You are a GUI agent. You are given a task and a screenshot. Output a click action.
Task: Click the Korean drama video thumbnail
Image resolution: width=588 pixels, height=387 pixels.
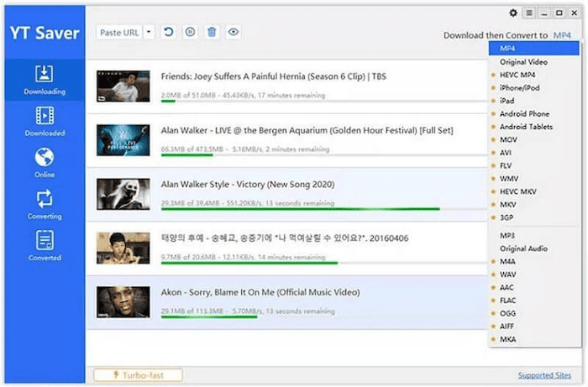tap(123, 248)
